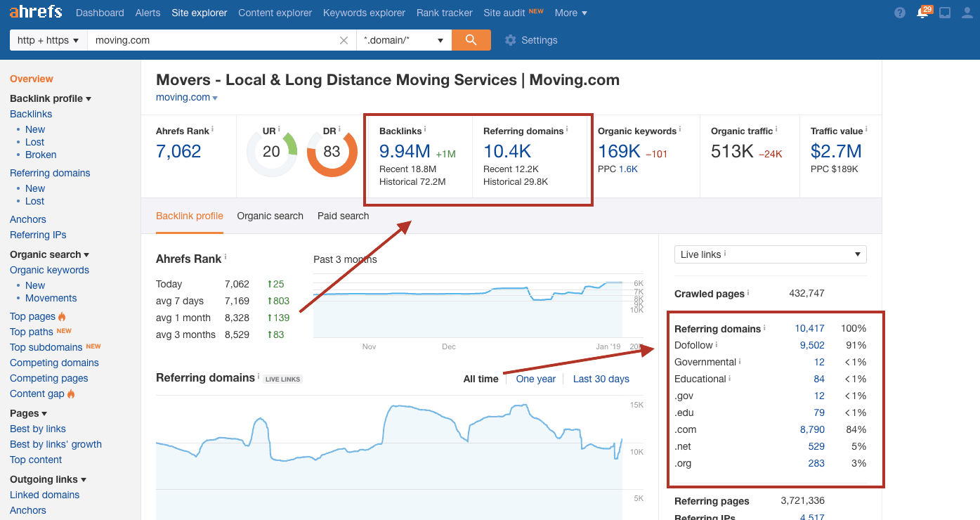This screenshot has height=520, width=980.
Task: Click the 169K organic keywords value
Action: pos(619,151)
